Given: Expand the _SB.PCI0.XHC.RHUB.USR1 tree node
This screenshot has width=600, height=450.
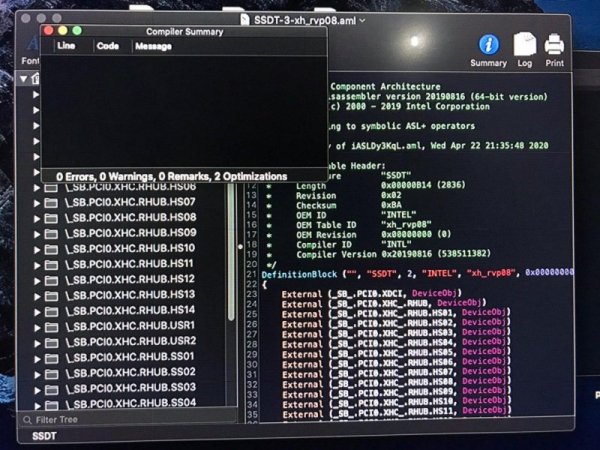Looking at the screenshot, I should 37,328.
